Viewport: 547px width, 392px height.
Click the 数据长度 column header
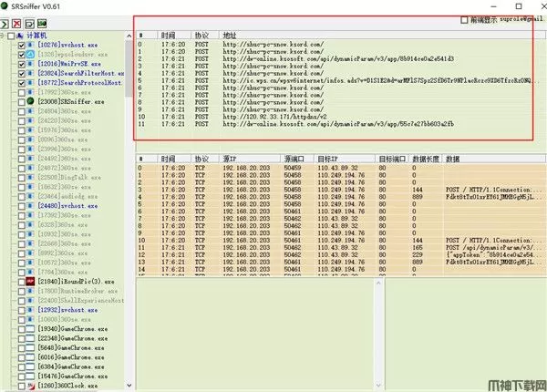coord(425,159)
